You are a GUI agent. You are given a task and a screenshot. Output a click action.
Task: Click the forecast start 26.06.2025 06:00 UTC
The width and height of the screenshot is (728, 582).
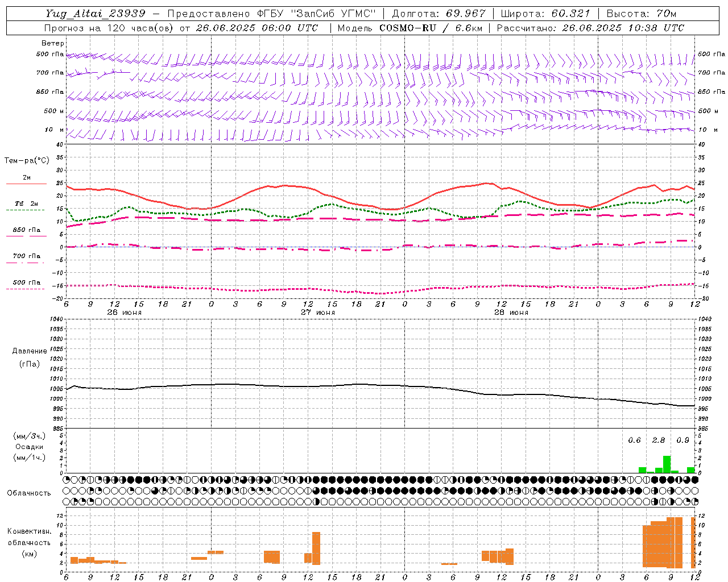coord(257,28)
